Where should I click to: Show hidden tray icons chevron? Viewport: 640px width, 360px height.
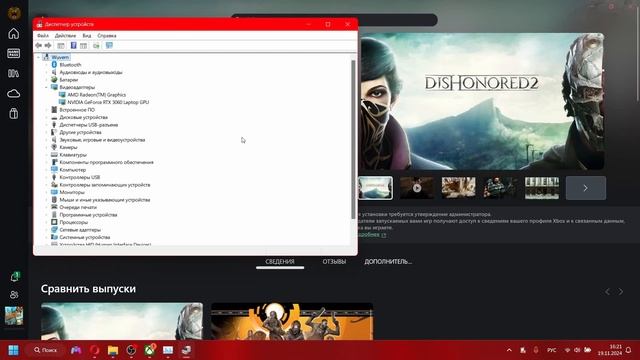[509, 350]
